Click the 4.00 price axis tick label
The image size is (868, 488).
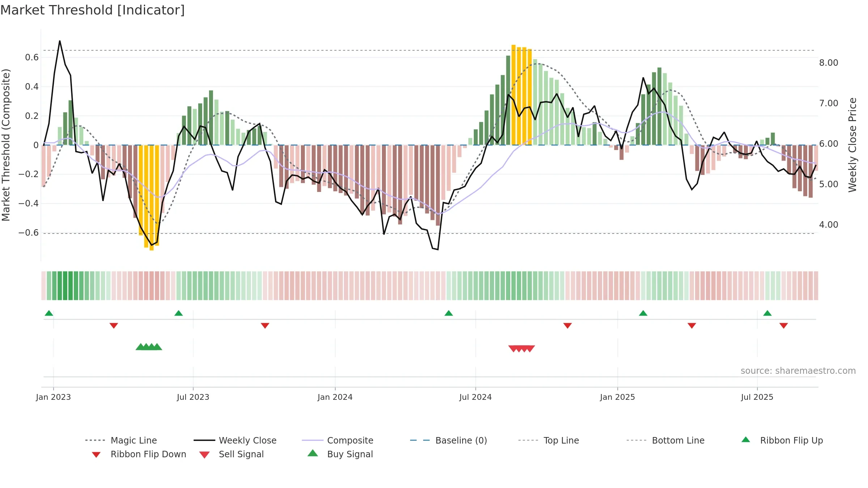point(829,225)
